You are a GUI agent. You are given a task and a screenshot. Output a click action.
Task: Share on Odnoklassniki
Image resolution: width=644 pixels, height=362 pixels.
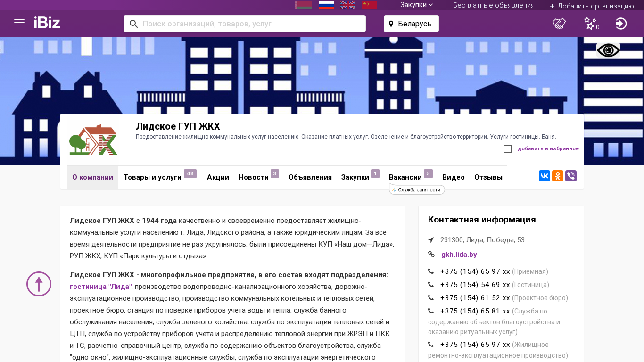[558, 176]
